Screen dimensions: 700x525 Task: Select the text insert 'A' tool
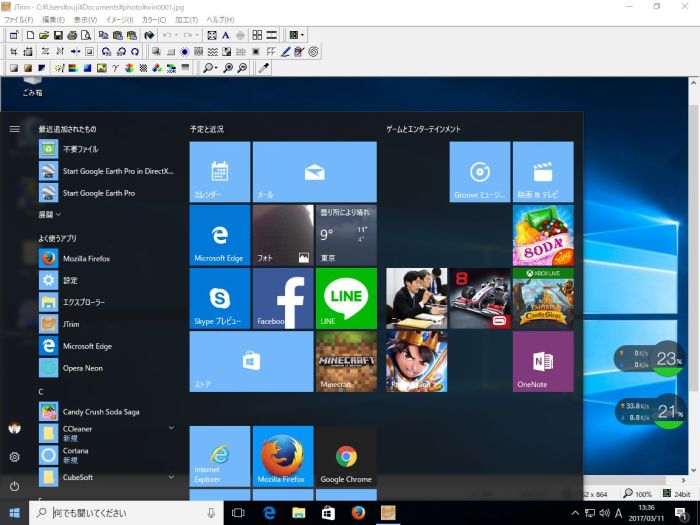[x=226, y=35]
